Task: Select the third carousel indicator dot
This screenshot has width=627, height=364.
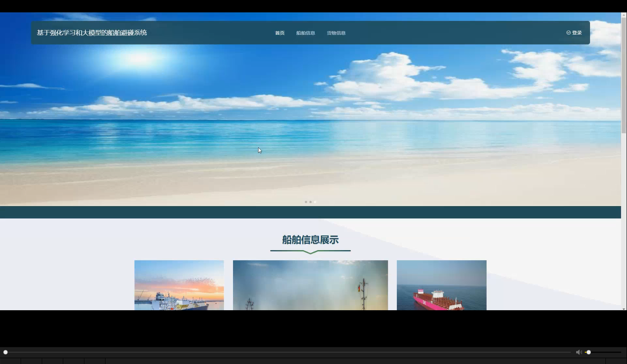Action: point(315,202)
